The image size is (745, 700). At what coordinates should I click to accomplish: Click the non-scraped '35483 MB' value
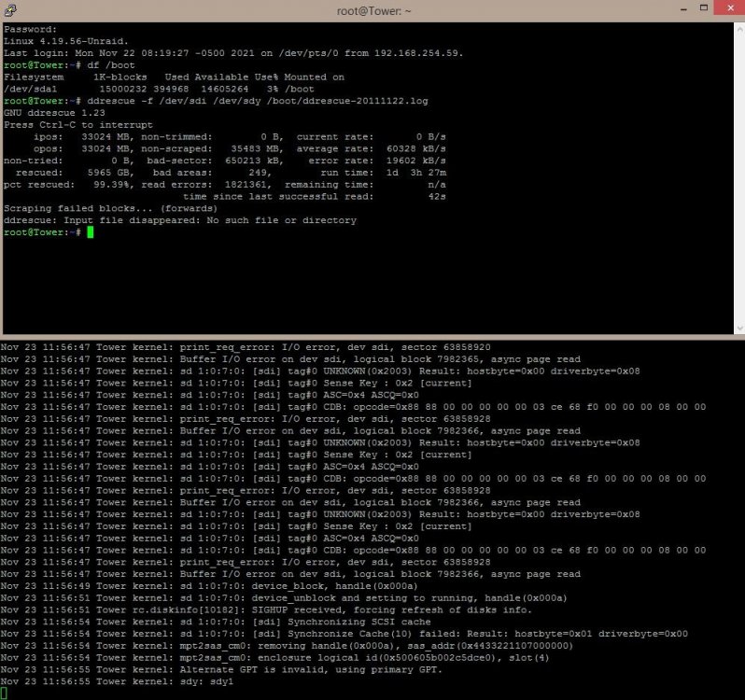(x=254, y=148)
